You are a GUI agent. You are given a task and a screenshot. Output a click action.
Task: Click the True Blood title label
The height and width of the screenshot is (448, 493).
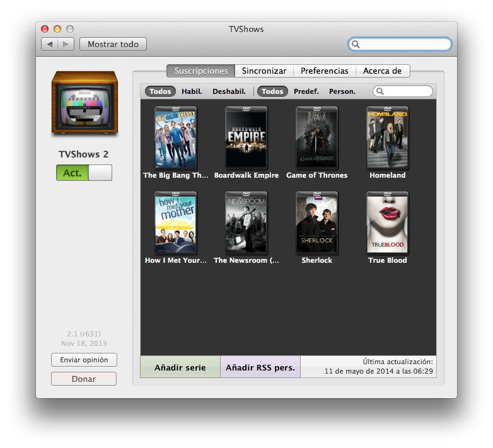tap(388, 260)
